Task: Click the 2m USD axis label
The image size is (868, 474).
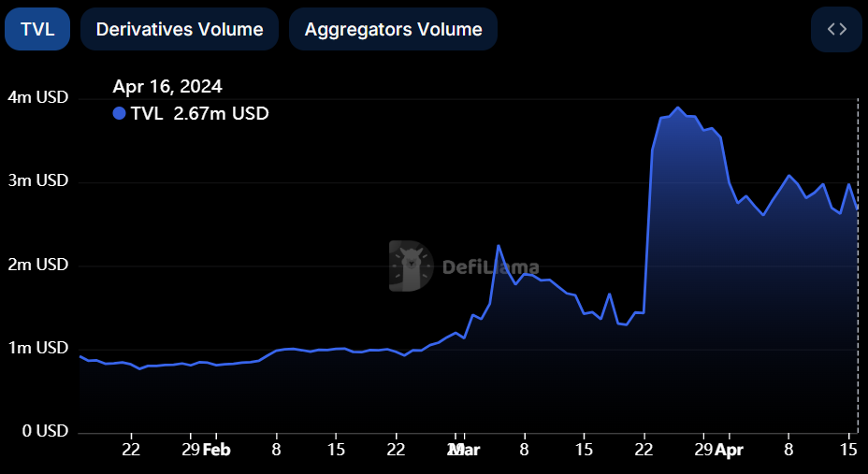Action: pyautogui.click(x=38, y=265)
